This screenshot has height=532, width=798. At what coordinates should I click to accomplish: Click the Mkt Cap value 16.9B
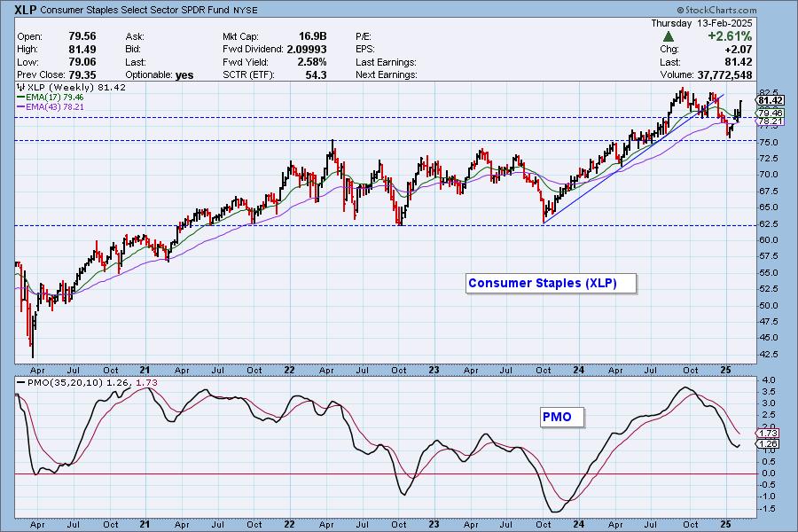(312, 36)
